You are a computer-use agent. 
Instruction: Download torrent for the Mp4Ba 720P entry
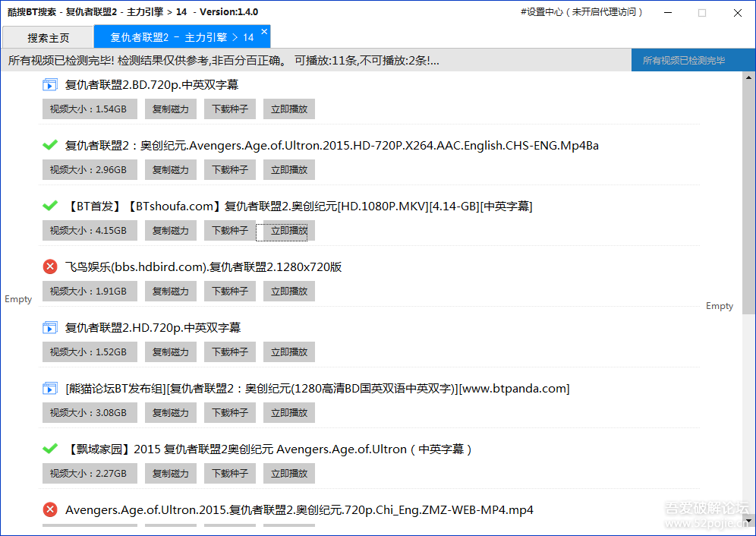[x=230, y=170]
